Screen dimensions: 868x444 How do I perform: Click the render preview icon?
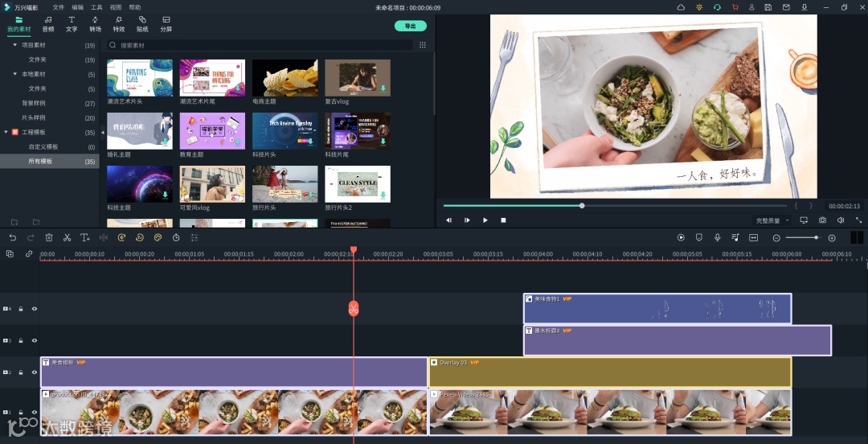tap(681, 237)
